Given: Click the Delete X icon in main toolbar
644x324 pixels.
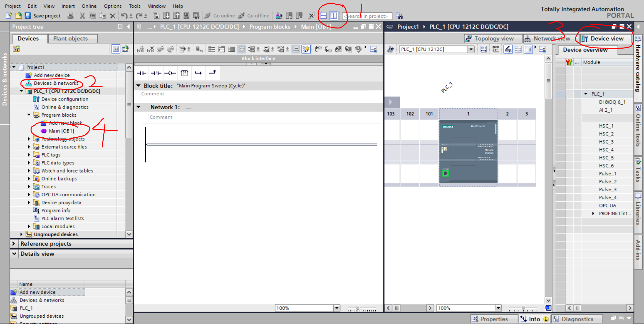Looking at the screenshot, I should (x=113, y=16).
